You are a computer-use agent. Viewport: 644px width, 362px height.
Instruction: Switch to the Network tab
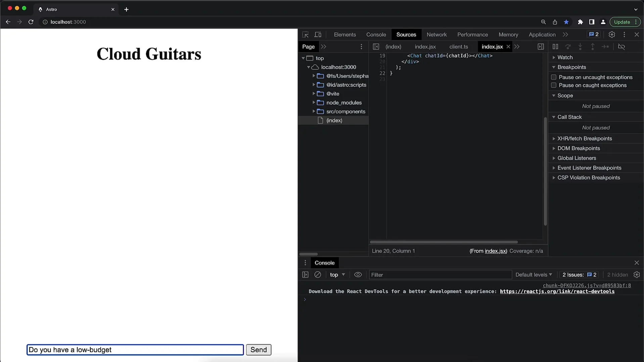coord(436,35)
